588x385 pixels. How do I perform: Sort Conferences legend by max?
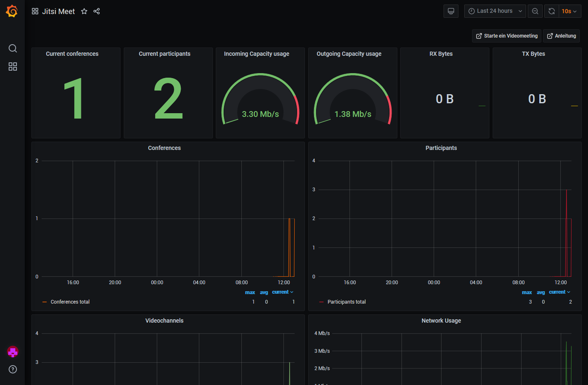(250, 292)
